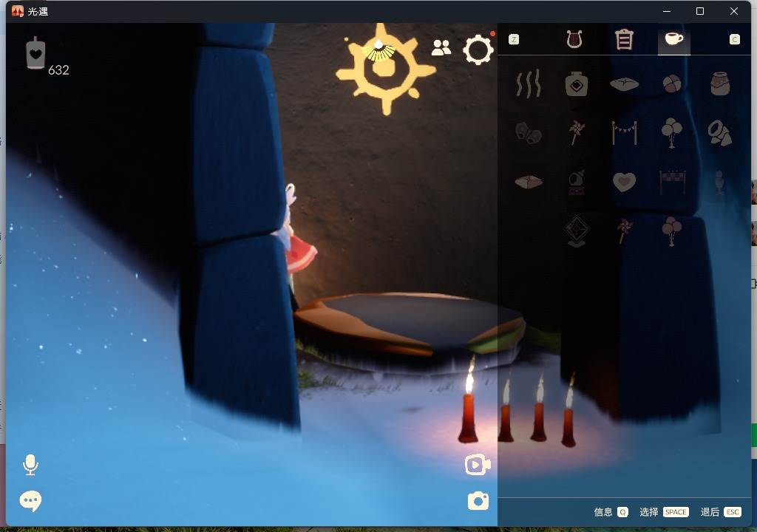The width and height of the screenshot is (757, 532).
Task: Open the chat speech bubble
Action: coord(30,501)
